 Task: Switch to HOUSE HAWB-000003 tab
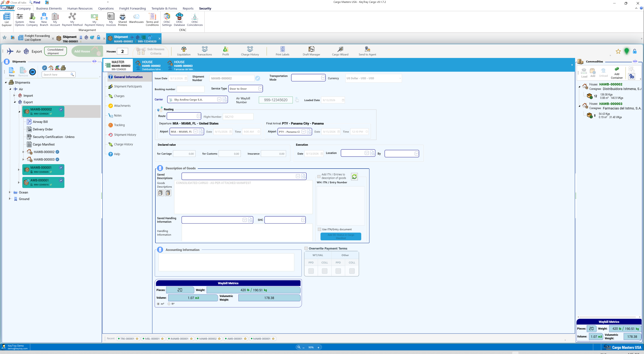click(181, 65)
